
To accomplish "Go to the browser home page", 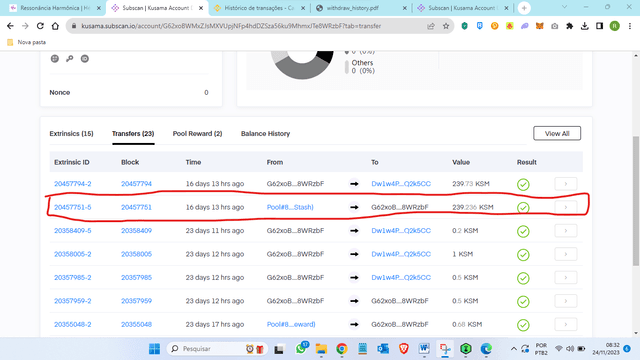I will click(x=55, y=26).
